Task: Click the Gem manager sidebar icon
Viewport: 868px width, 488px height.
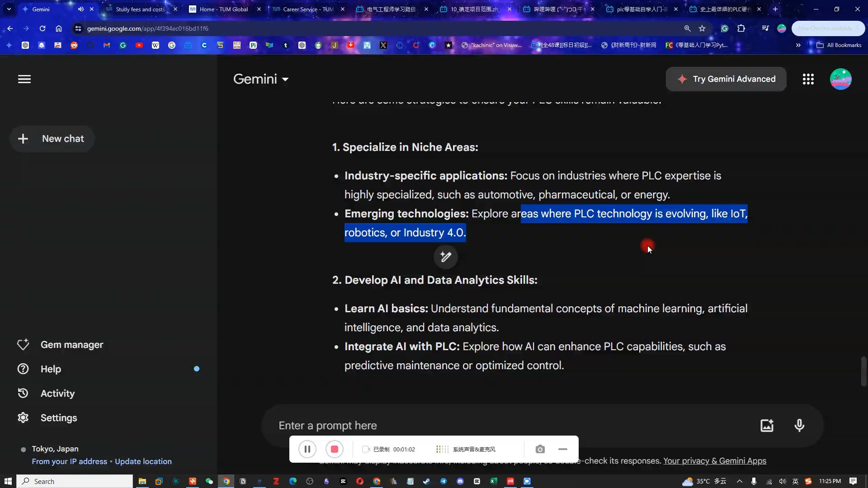Action: tap(23, 344)
